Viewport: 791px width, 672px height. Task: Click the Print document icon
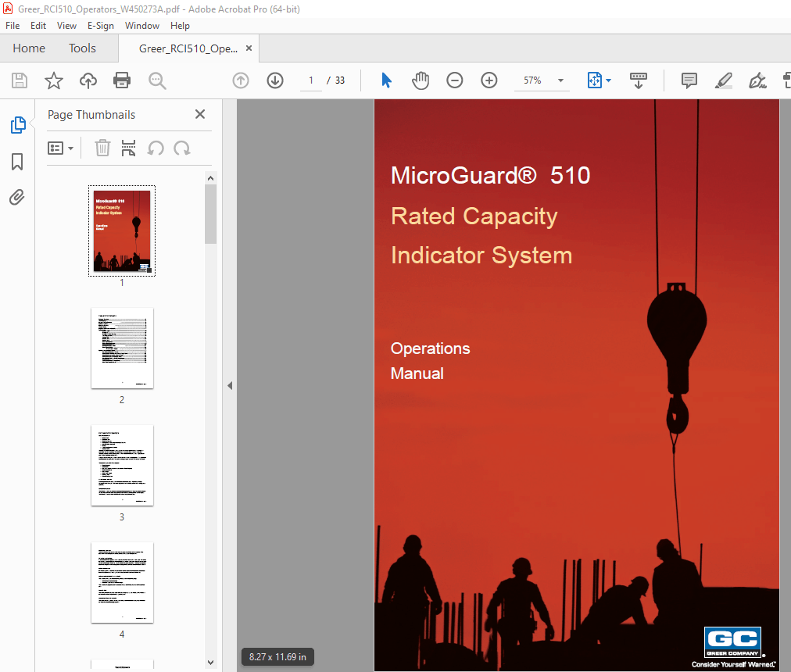(x=122, y=80)
